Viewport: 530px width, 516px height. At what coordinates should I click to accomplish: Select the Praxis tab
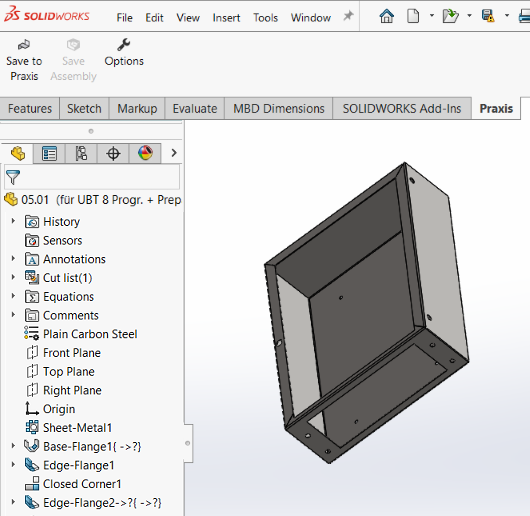click(496, 108)
